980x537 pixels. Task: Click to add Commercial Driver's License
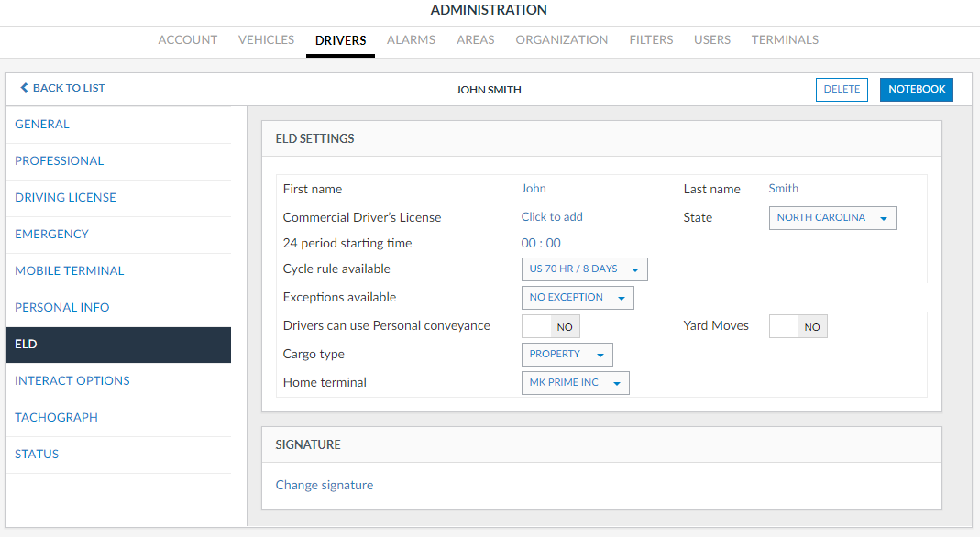pyautogui.click(x=552, y=217)
